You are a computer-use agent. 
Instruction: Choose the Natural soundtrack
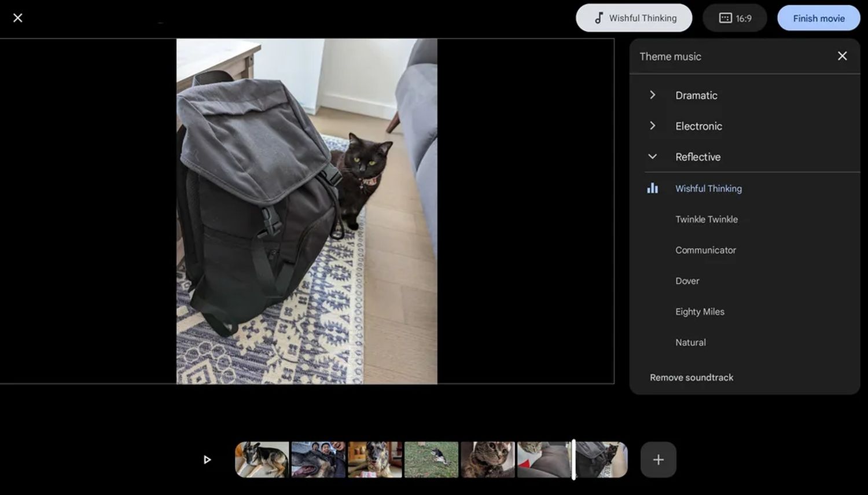pos(690,342)
